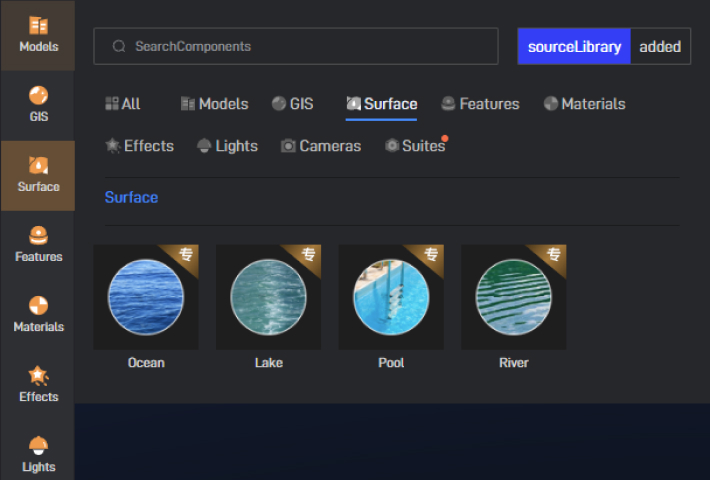
Task: Select the Materials category tab
Action: pos(585,104)
